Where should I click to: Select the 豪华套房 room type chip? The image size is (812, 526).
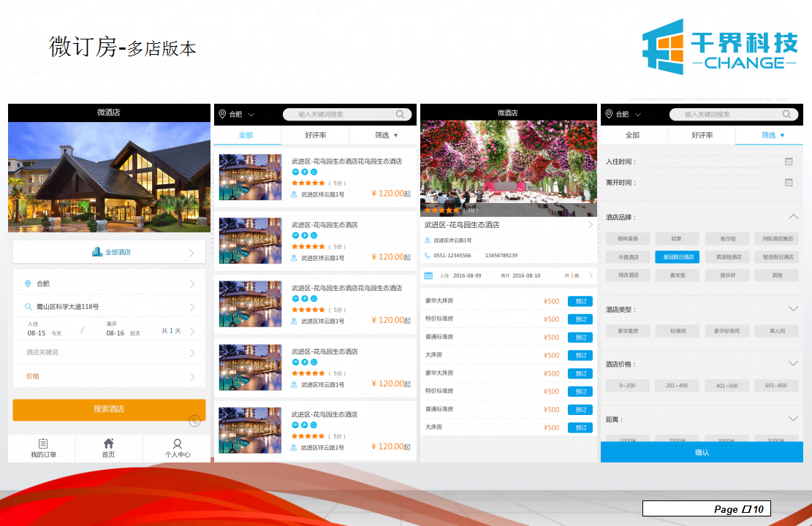628,331
